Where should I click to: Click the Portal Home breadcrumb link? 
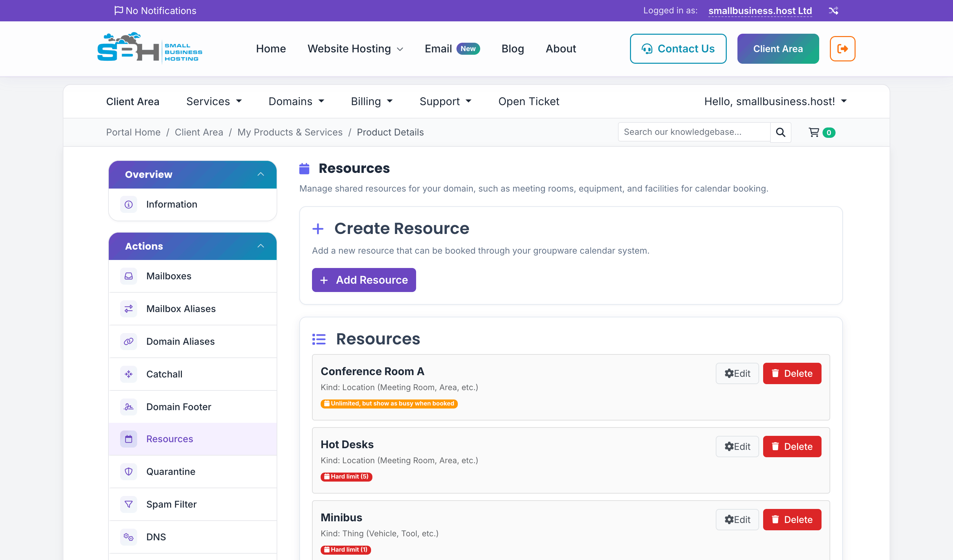point(133,132)
